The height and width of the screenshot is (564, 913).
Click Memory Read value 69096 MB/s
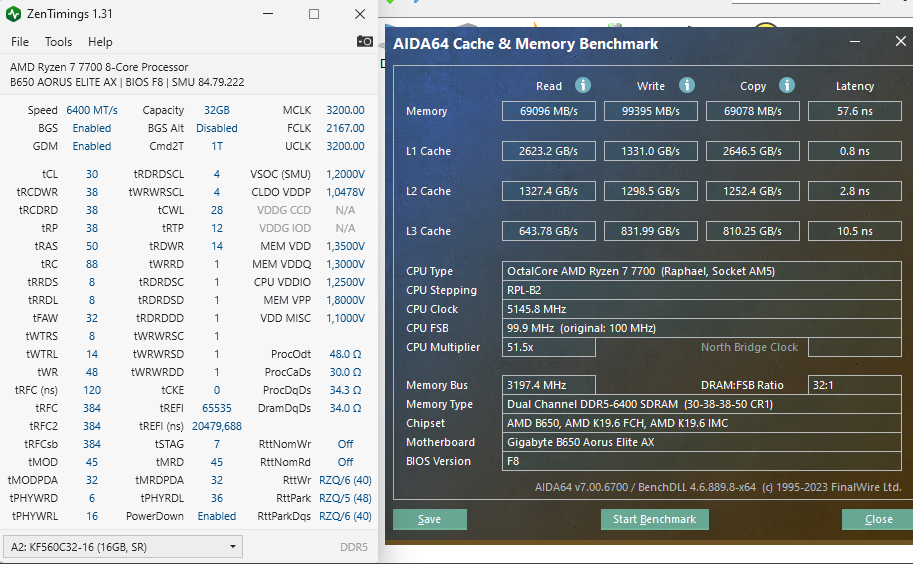coord(548,111)
